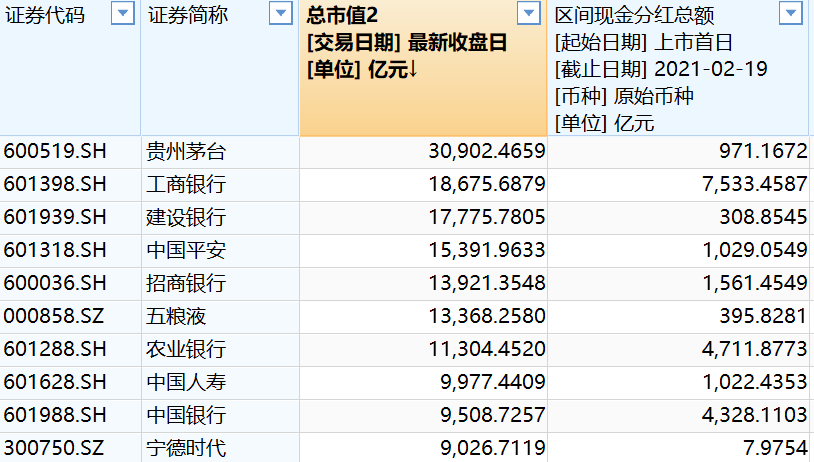
Task: Select market value 18,675.6879
Action: click(x=424, y=184)
